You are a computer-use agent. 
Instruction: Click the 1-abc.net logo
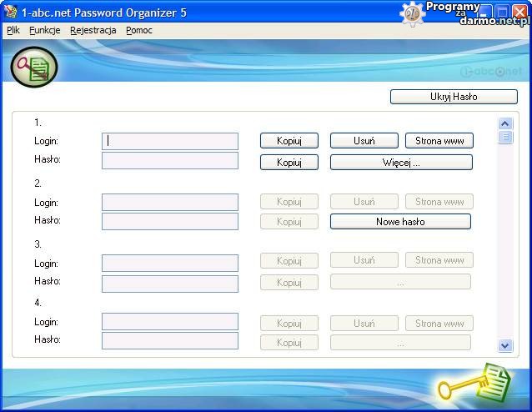tap(491, 72)
